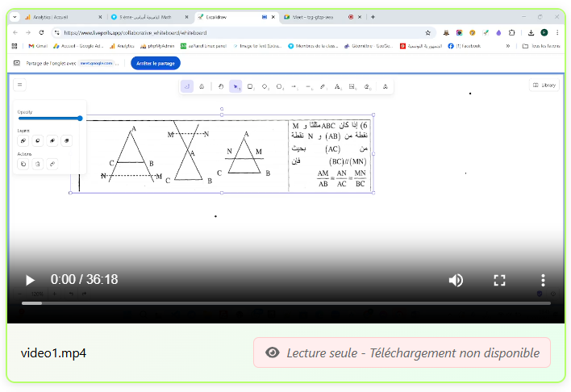Select the Arrow tool
Image resolution: width=571 pixels, height=392 pixels.
[294, 86]
